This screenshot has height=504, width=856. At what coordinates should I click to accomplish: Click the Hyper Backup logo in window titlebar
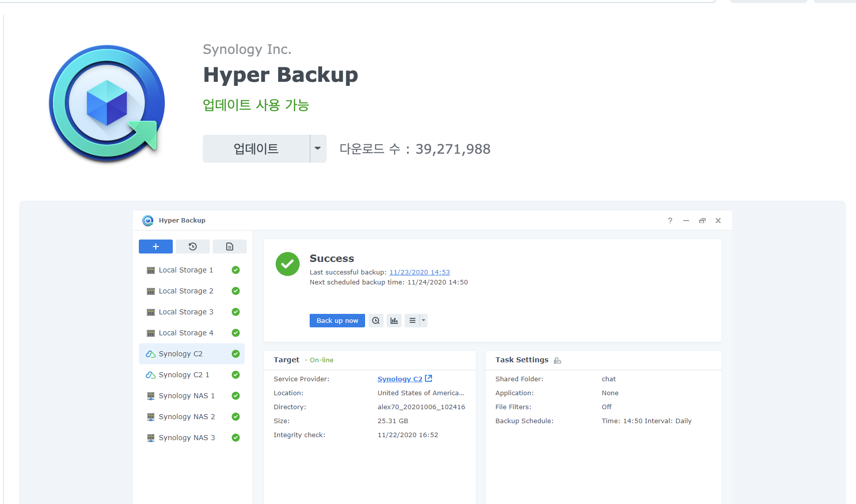148,220
